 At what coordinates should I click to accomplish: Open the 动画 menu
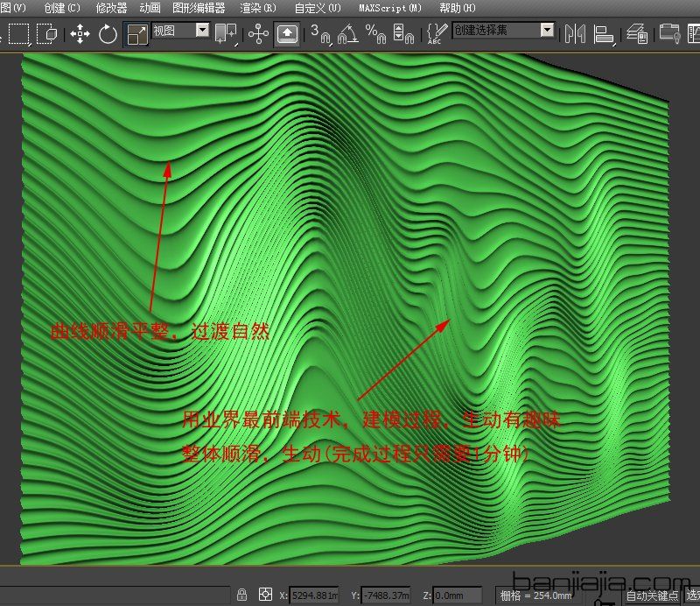150,8
